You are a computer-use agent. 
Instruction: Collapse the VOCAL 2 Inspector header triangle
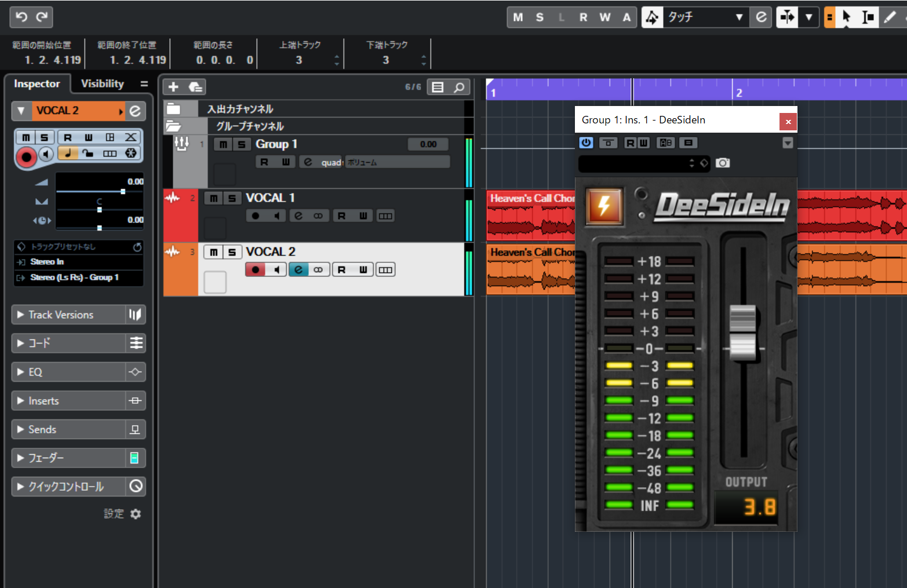coord(21,111)
